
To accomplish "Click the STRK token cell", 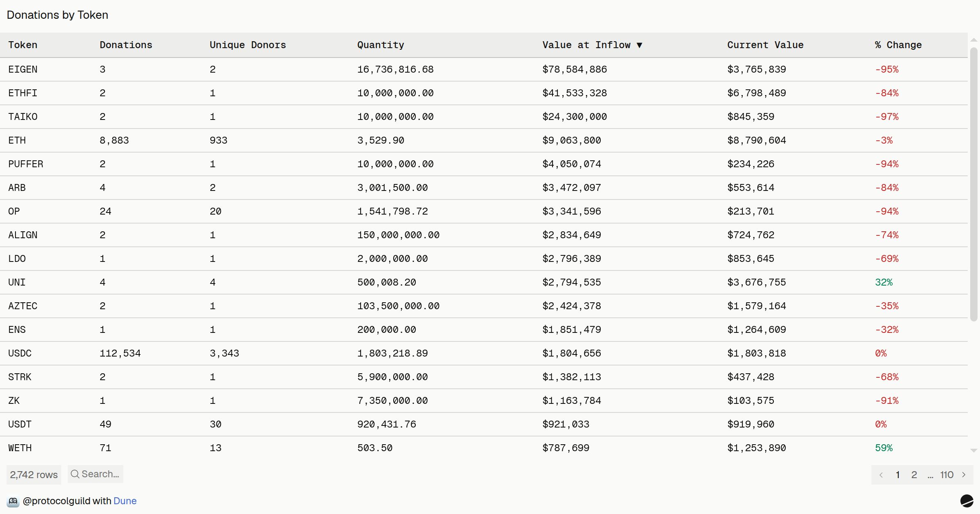I will pyautogui.click(x=20, y=377).
